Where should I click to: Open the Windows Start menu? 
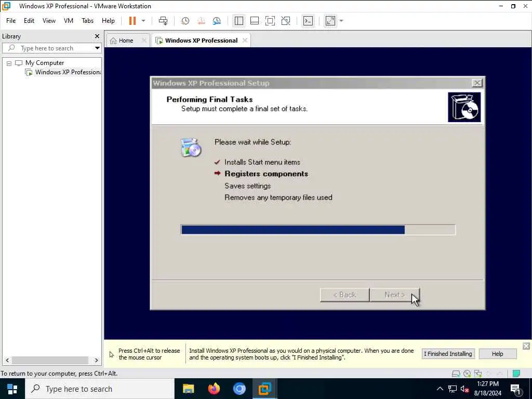[x=12, y=389]
